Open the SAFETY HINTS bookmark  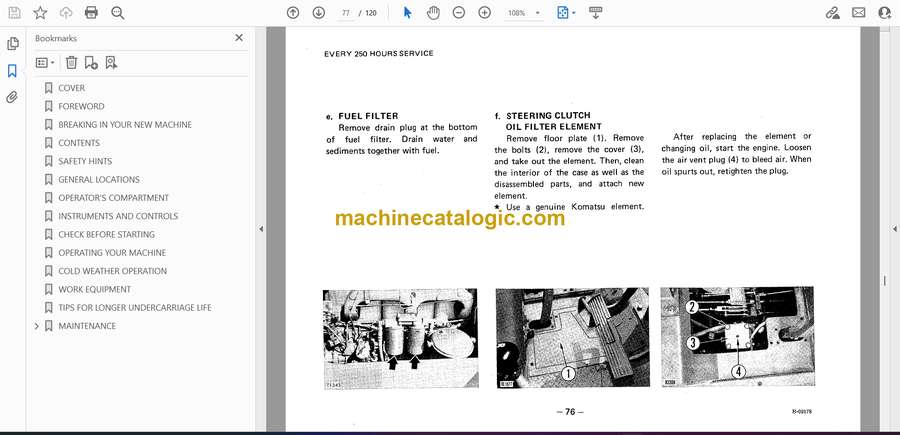(85, 161)
